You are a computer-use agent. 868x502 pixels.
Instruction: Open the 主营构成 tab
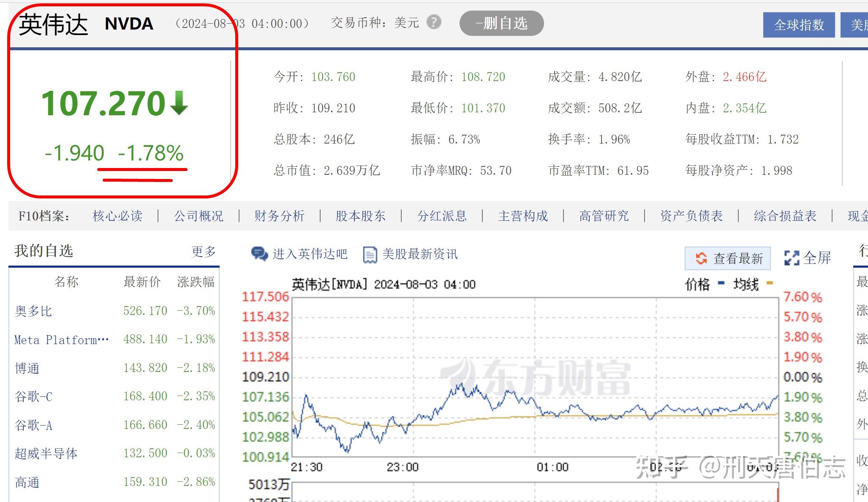point(523,216)
